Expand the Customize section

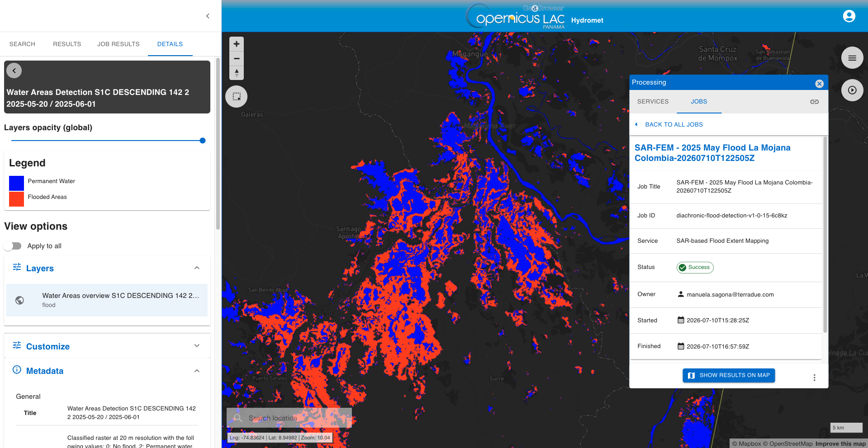click(197, 346)
